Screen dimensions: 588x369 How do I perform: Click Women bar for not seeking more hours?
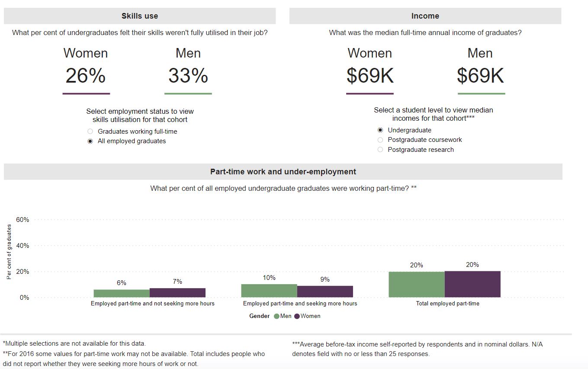[177, 293]
